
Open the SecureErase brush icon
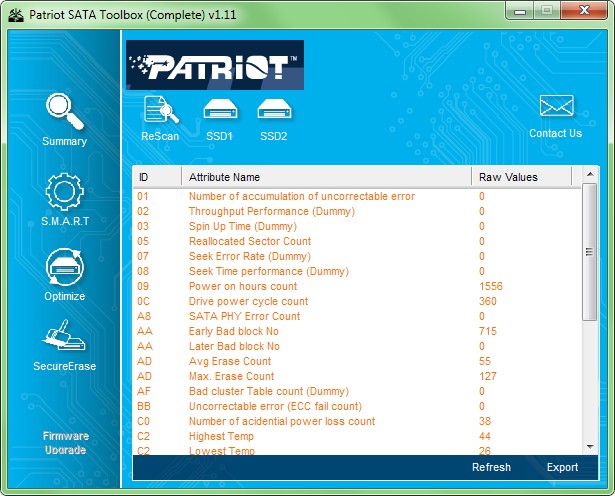64,335
